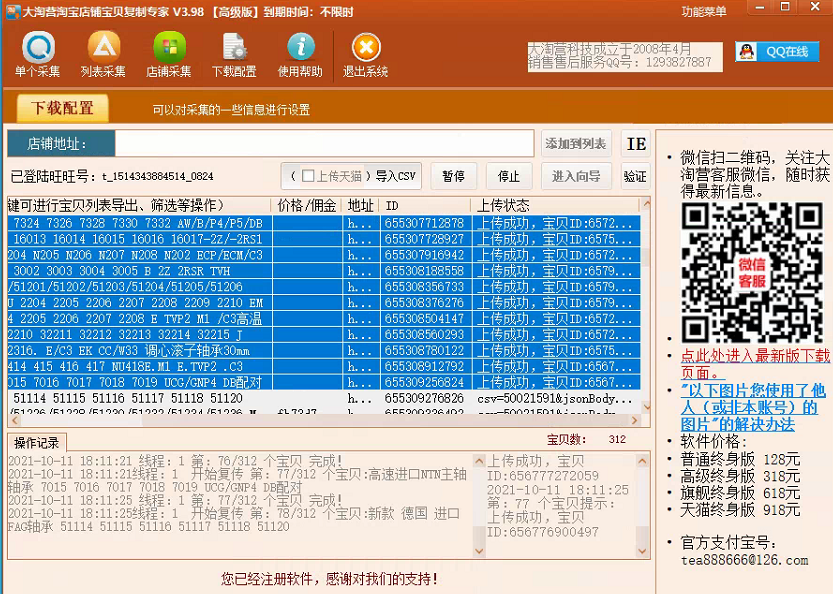Click the QQ在线 contact button
This screenshot has height=594, width=833.
click(777, 52)
